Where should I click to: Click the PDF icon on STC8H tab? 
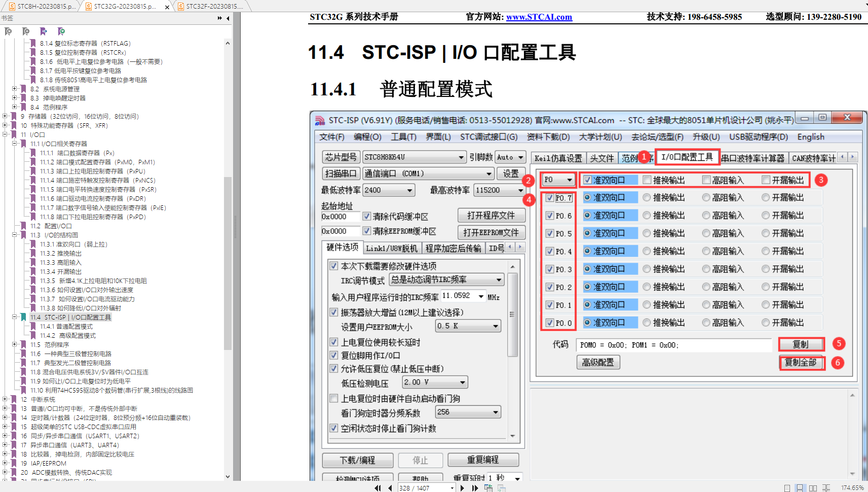pyautogui.click(x=12, y=7)
